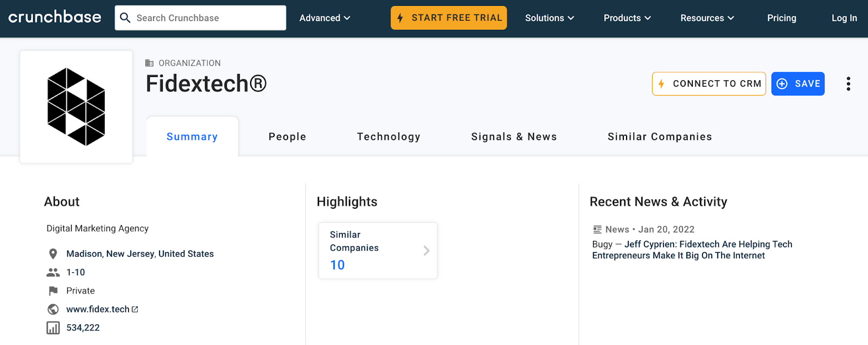Open the Madison location link

coord(84,254)
